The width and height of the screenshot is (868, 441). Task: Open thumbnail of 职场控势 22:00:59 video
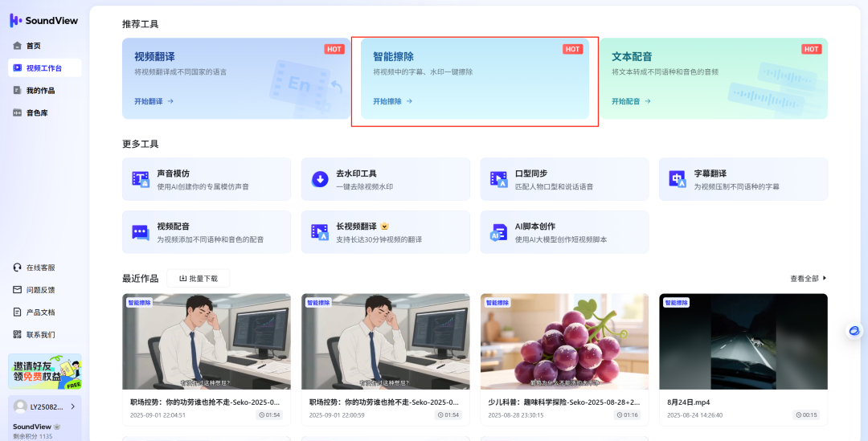pos(385,341)
